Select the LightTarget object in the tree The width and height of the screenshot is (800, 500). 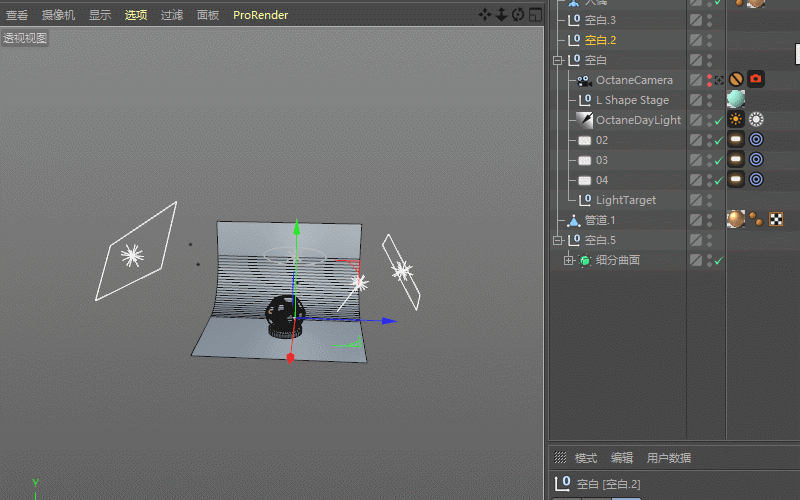626,200
